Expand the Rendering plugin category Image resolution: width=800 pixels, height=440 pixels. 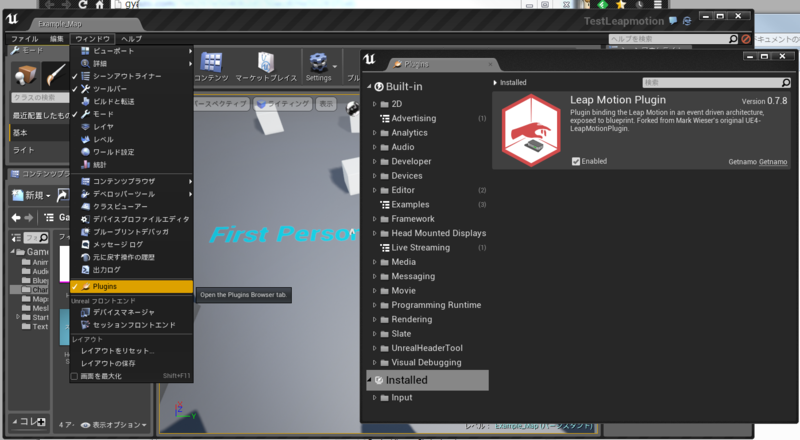pos(374,320)
